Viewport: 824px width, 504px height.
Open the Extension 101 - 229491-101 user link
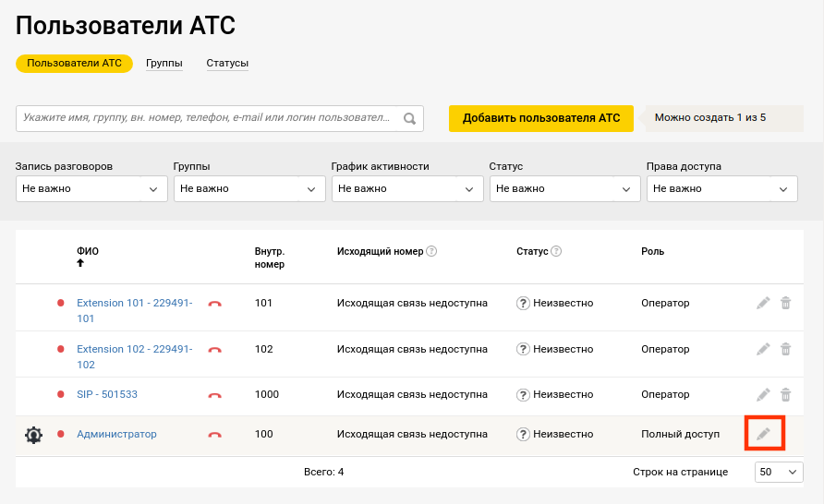(135, 311)
